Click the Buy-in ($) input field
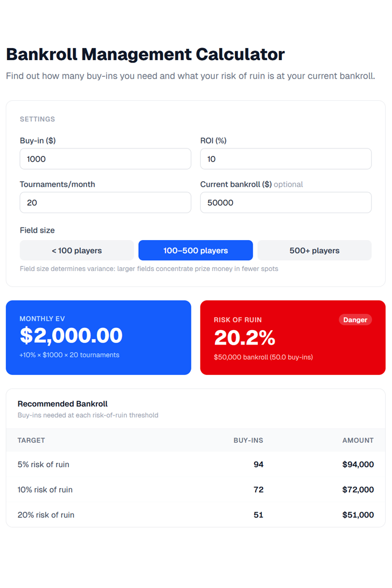The image size is (392, 588). point(105,159)
